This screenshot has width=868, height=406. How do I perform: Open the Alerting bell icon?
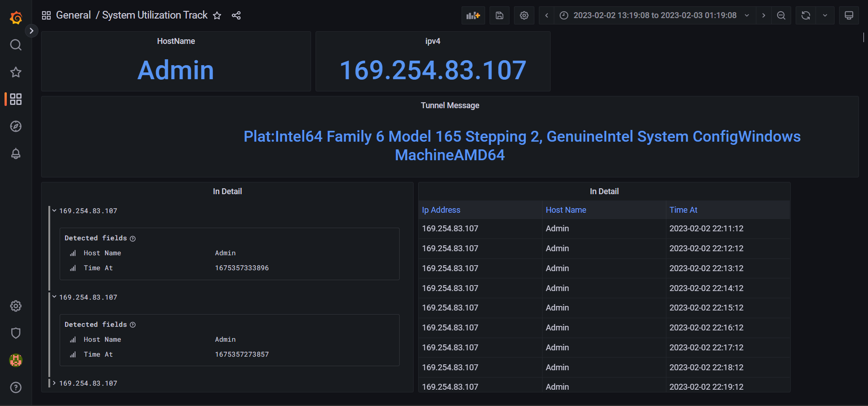pyautogui.click(x=16, y=153)
